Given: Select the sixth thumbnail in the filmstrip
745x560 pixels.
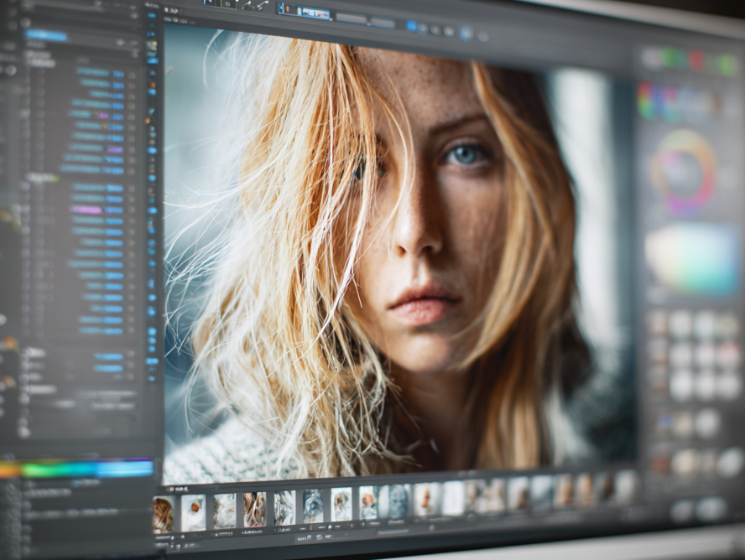Looking at the screenshot, I should coord(313,506).
